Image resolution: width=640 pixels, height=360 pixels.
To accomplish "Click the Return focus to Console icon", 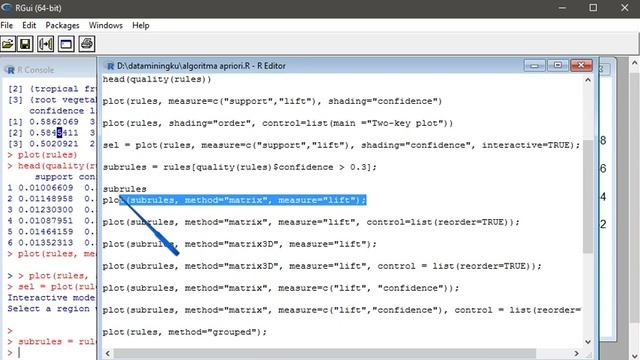I will click(x=66, y=44).
